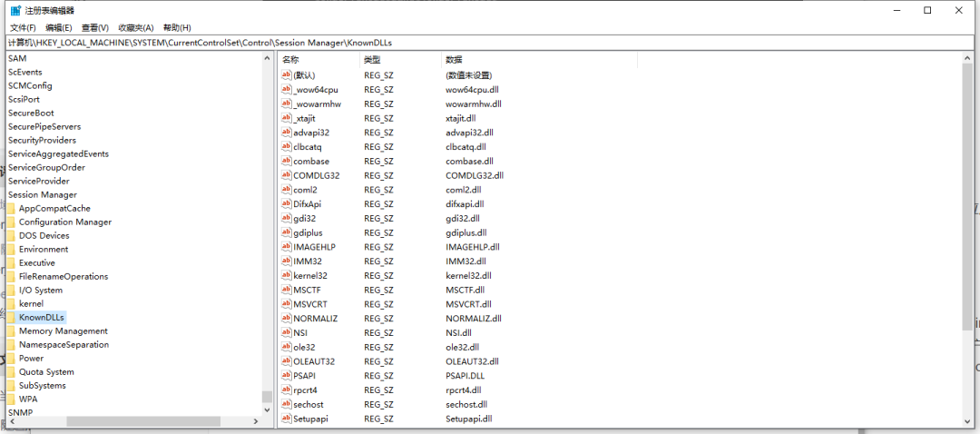Click the ole32 string icon
980x434 pixels.
pos(287,347)
